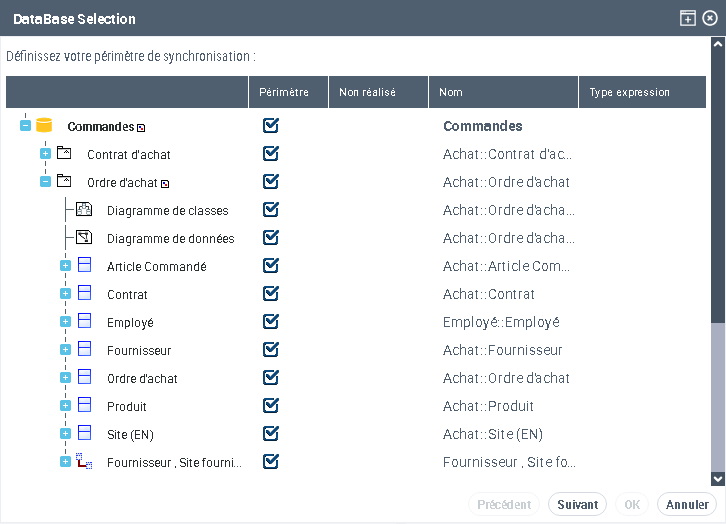Click the Article Commandé table icon
Image resolution: width=726 pixels, height=524 pixels.
[x=85, y=266]
